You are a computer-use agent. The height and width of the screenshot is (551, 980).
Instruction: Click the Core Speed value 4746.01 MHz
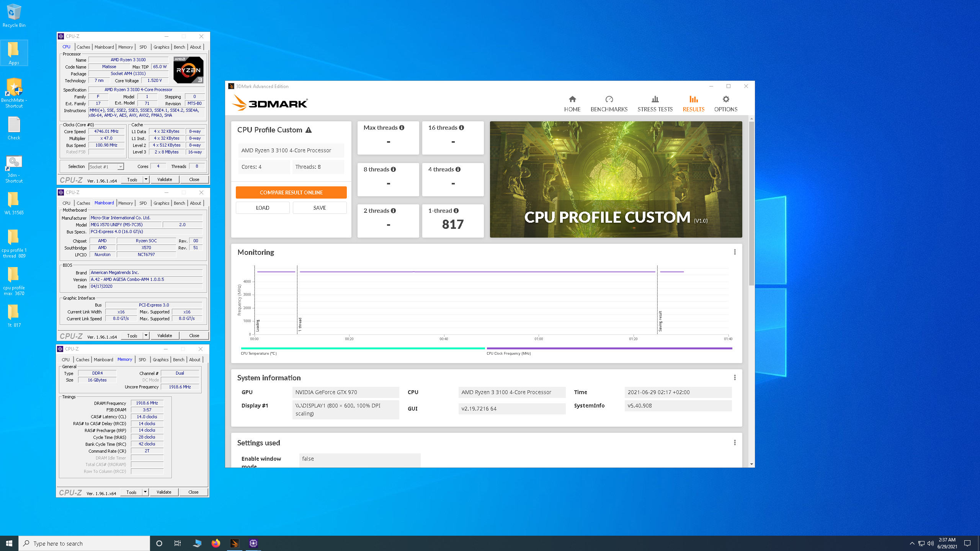click(x=106, y=131)
